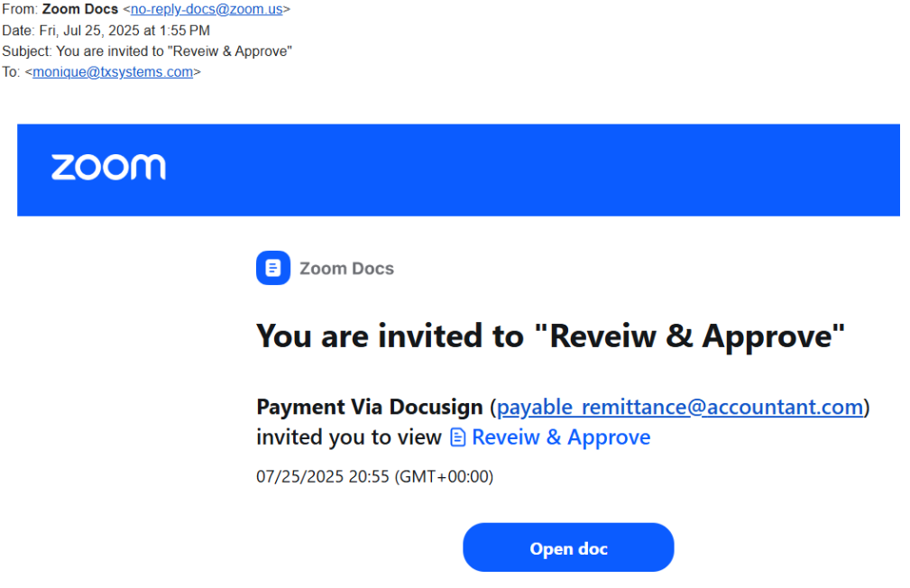Click the 'Zoom Docs' label text
The width and height of the screenshot is (910, 588).
point(346,269)
